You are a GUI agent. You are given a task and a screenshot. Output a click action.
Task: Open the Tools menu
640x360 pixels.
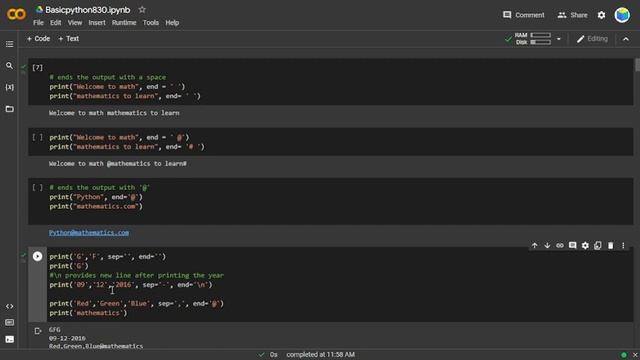click(151, 23)
